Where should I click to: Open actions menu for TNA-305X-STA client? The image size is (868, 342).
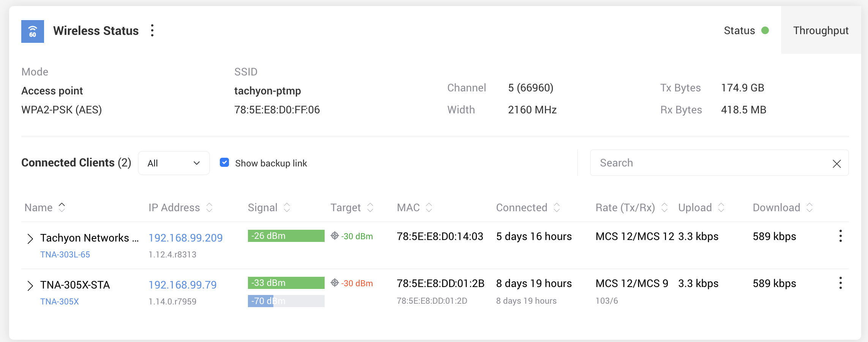(840, 283)
